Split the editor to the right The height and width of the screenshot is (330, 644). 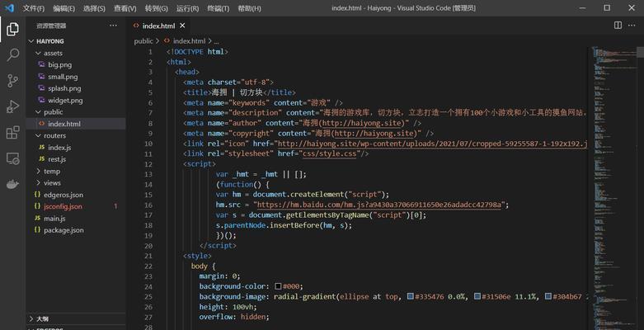(618, 26)
